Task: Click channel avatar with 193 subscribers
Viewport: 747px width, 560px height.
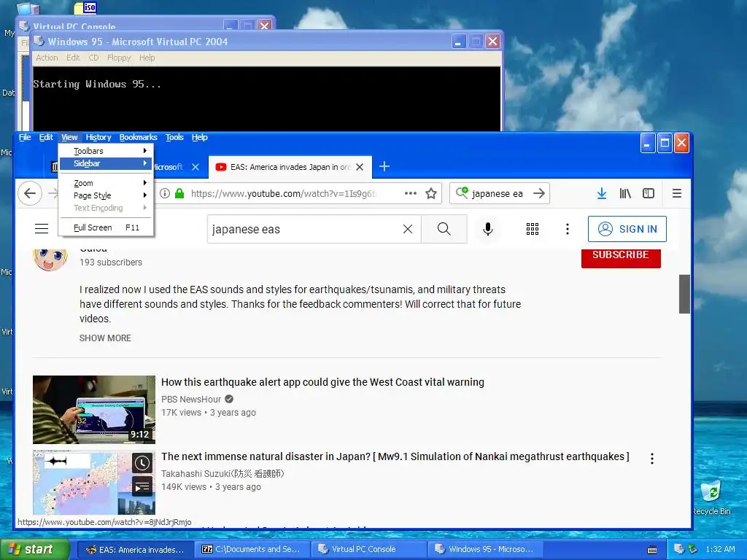Action: [50, 260]
